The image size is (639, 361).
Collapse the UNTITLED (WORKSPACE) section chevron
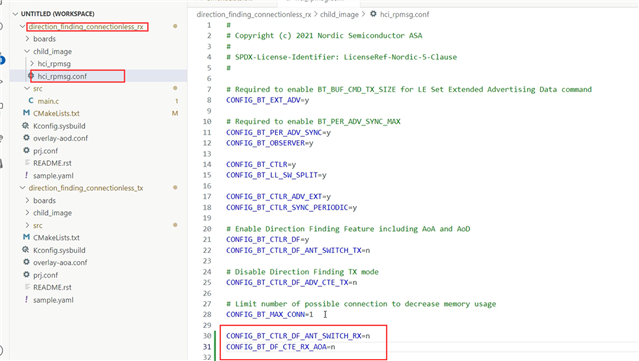15,14
